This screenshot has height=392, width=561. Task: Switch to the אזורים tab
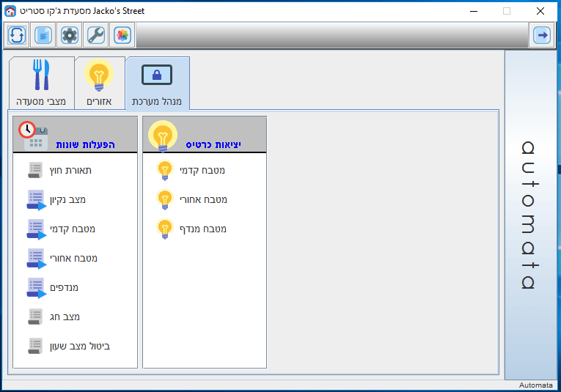pos(99,83)
